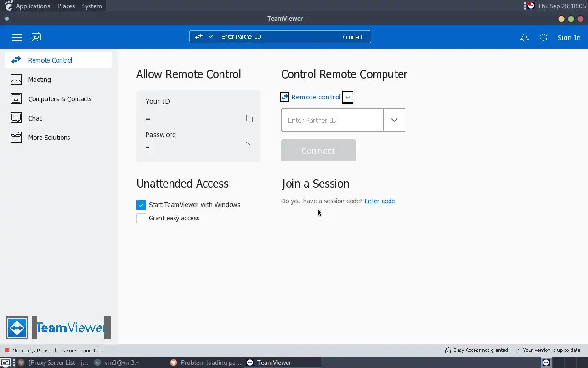
Task: Click the Enter code link
Action: (379, 201)
